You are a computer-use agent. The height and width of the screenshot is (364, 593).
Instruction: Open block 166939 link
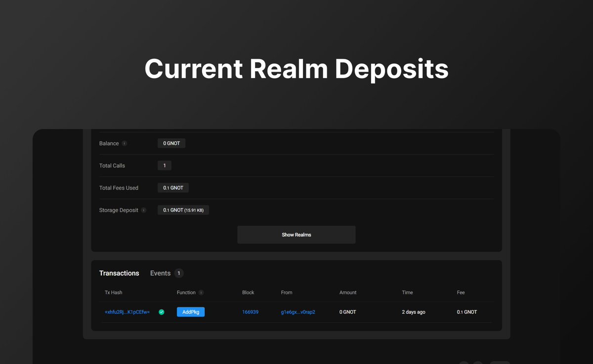click(250, 312)
